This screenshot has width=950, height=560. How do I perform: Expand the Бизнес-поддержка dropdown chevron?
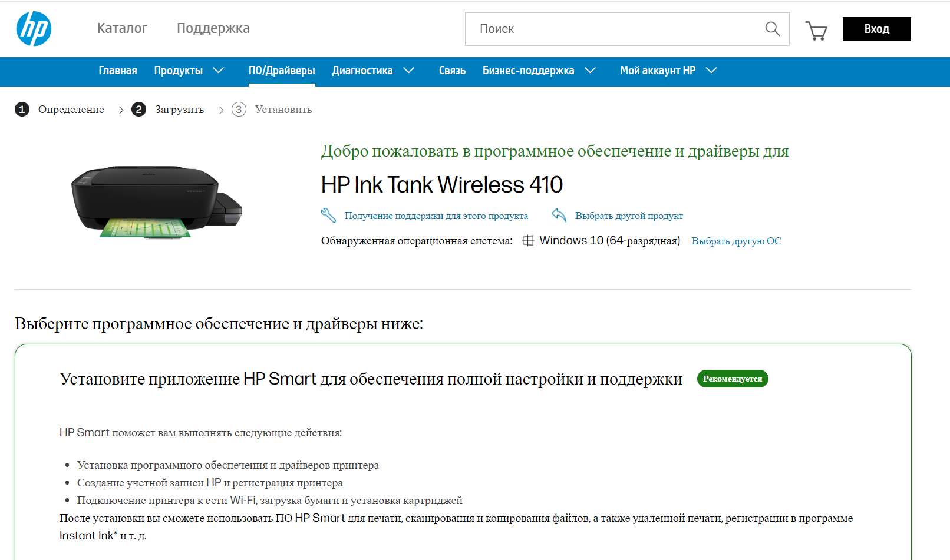pyautogui.click(x=590, y=71)
